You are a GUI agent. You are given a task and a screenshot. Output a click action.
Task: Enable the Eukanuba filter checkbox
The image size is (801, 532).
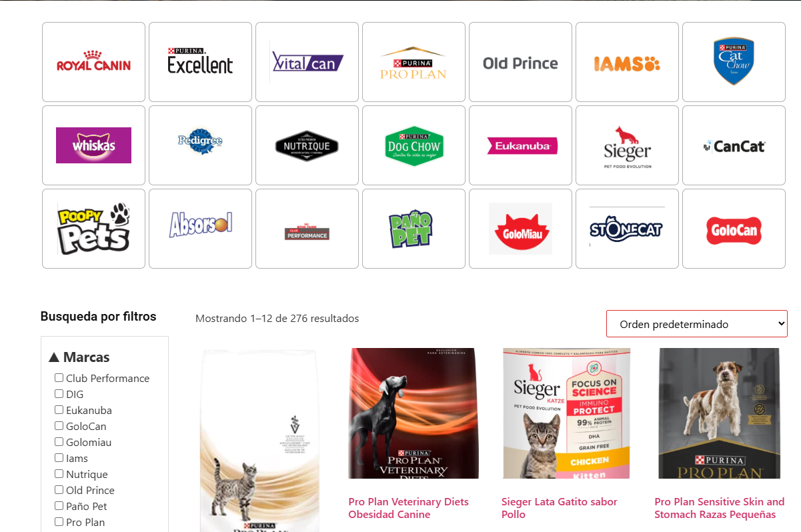[x=59, y=410]
